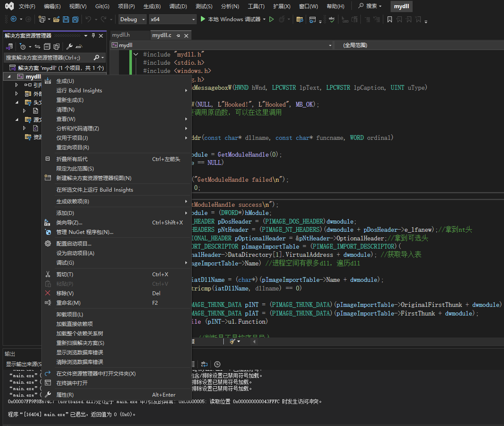Click 本地 Windows 调试器 button
504x426 pixels.
(x=234, y=19)
